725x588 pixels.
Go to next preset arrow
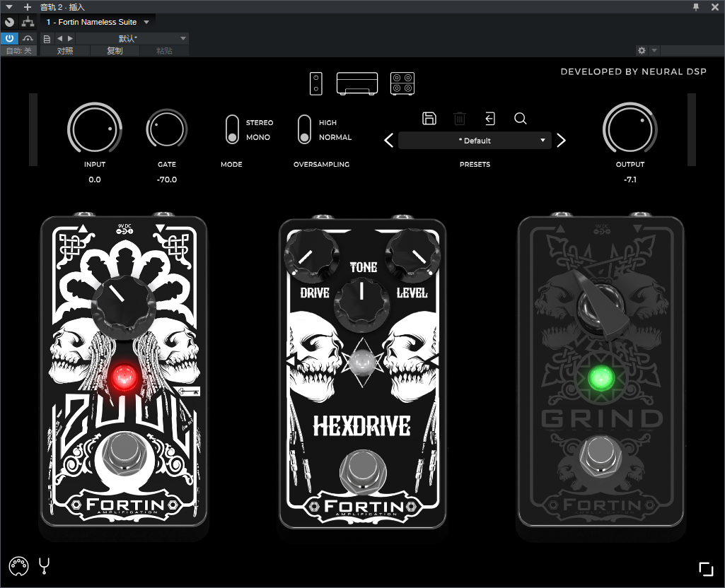(x=562, y=141)
